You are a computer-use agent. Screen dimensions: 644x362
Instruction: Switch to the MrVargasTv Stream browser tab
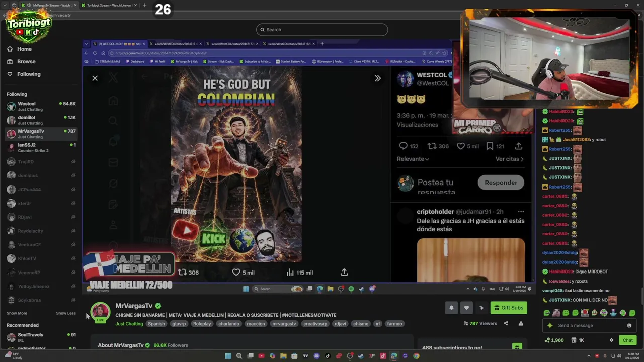click(49, 5)
